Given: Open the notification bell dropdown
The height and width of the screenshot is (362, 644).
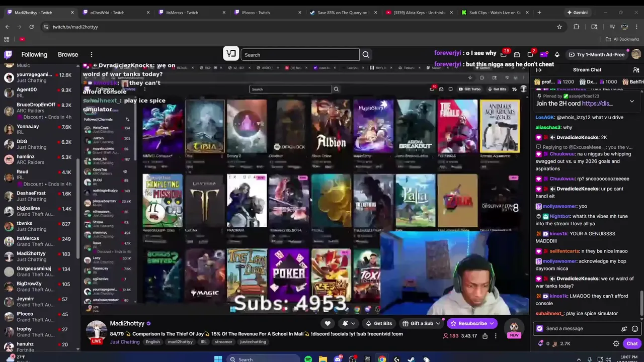Looking at the screenshot, I should [x=349, y=323].
